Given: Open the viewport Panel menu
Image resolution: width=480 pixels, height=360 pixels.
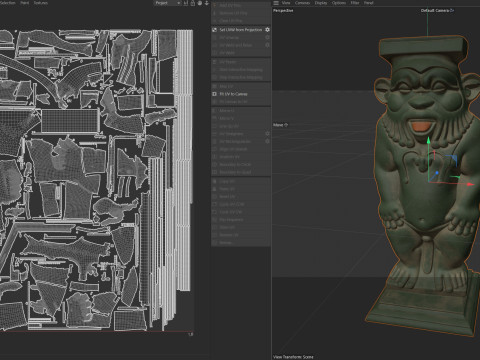Looking at the screenshot, I should coord(369,3).
